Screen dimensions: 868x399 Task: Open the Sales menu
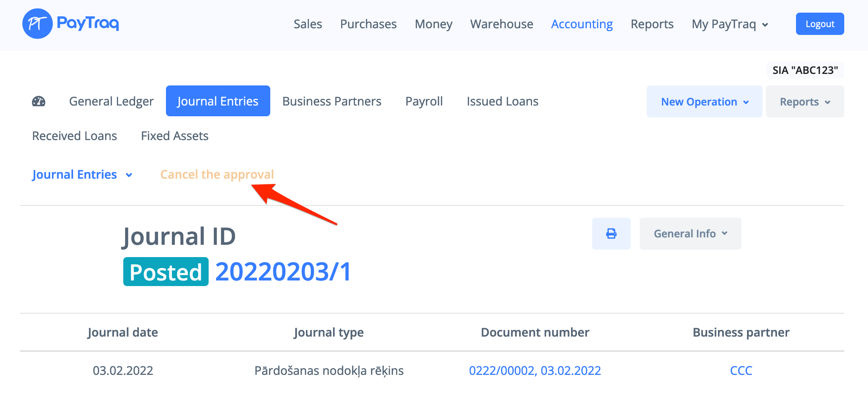[308, 24]
